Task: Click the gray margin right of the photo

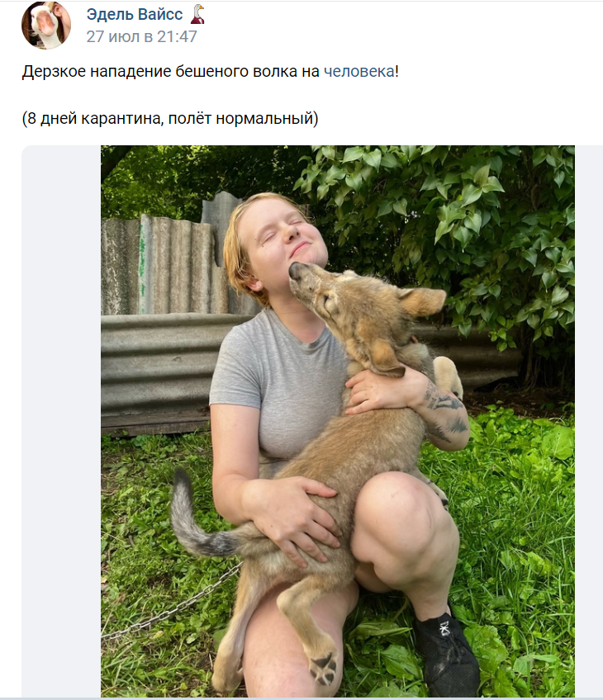Action: point(589,421)
